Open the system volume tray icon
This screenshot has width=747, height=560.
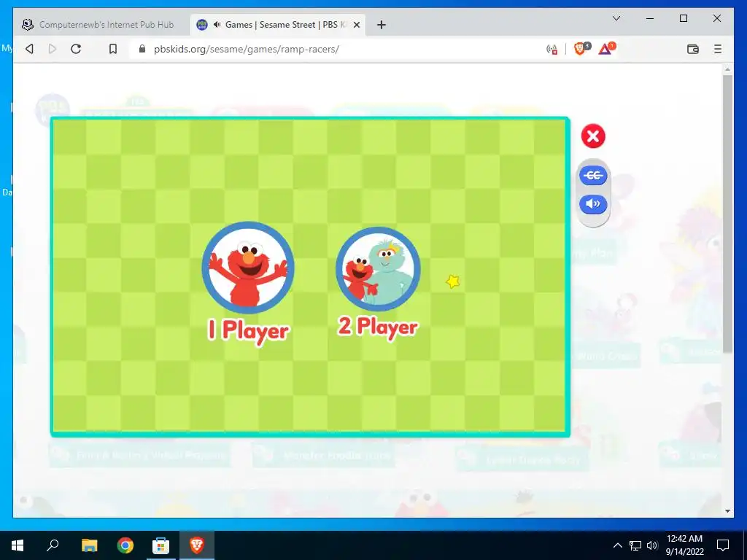click(x=652, y=545)
